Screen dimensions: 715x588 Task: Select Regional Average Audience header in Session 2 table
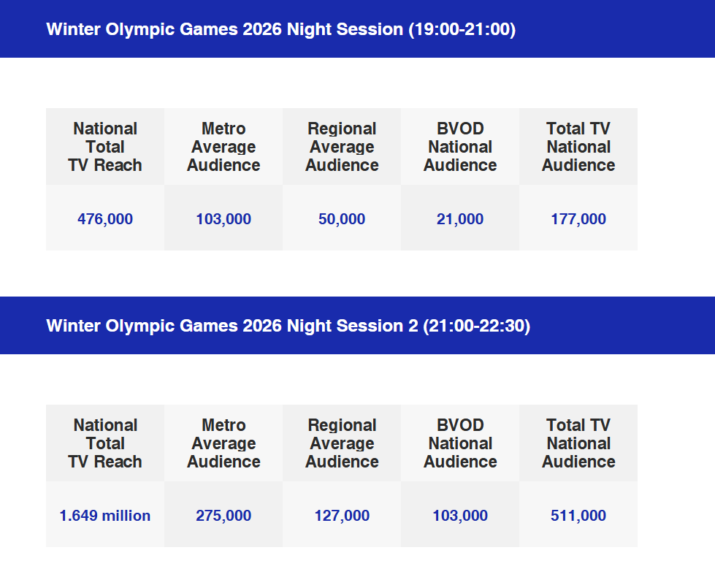(x=342, y=443)
